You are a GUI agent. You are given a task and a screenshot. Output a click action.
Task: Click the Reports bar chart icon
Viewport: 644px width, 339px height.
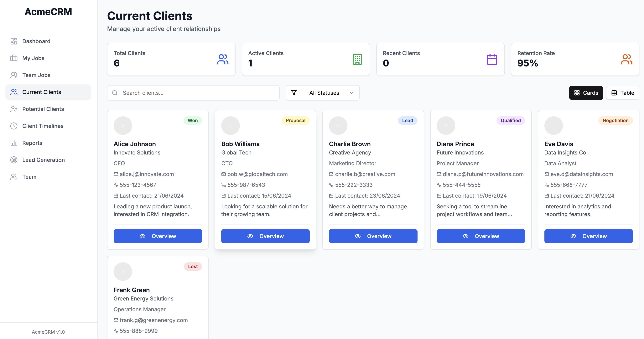point(14,143)
